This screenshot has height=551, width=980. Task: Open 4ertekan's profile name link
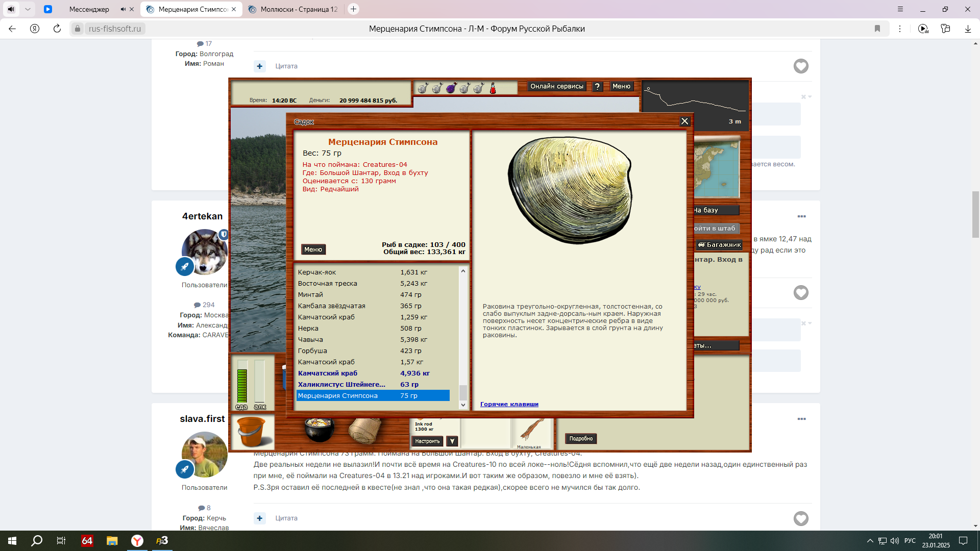coord(202,216)
